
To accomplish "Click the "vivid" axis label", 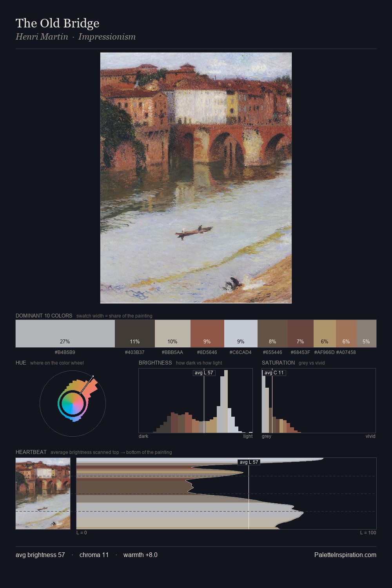I will [370, 436].
